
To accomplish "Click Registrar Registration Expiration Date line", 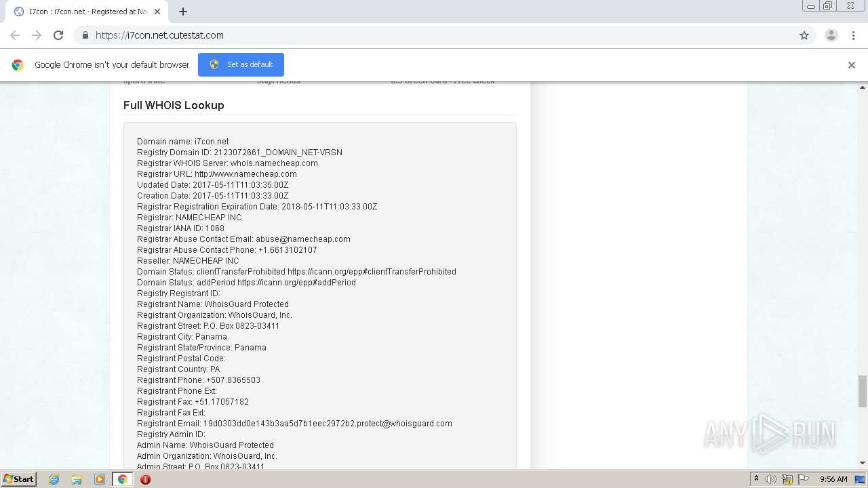I will pos(257,207).
